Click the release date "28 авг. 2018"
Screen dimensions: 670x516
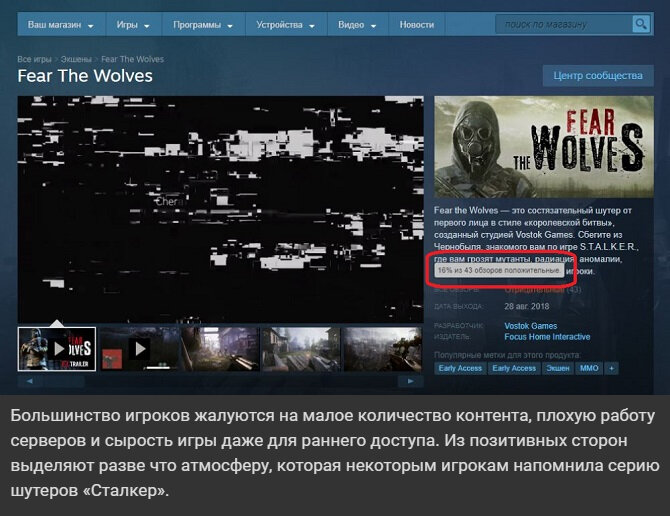(x=526, y=306)
